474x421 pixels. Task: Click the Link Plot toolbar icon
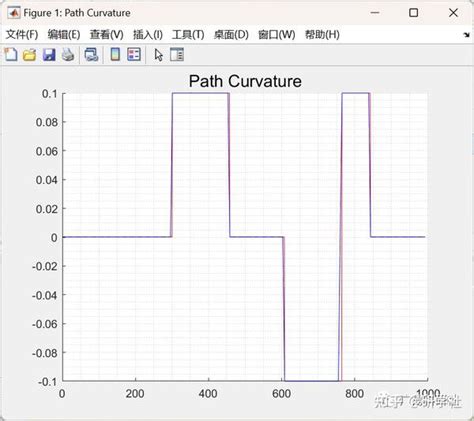pyautogui.click(x=91, y=55)
